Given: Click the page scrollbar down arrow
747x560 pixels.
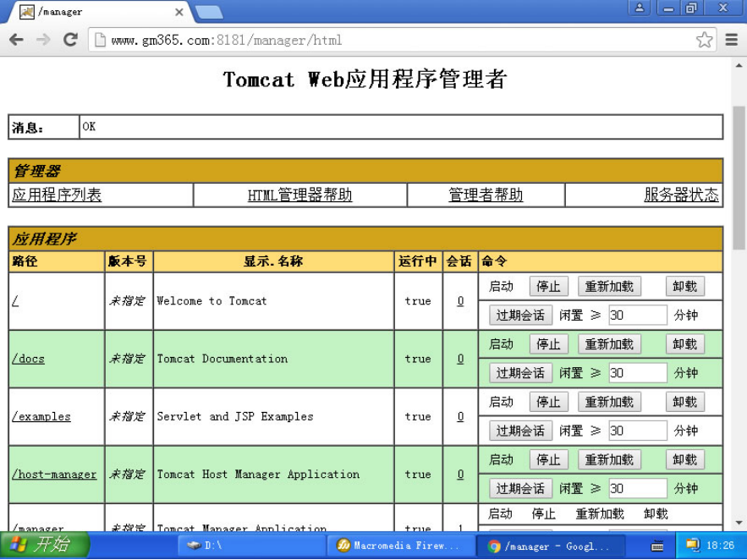Looking at the screenshot, I should (739, 524).
